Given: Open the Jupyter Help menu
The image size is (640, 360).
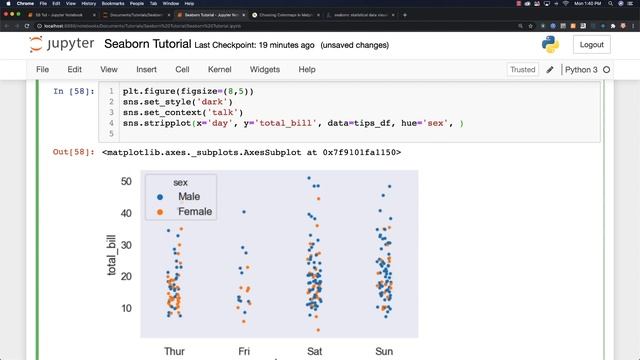Looking at the screenshot, I should [x=307, y=69].
